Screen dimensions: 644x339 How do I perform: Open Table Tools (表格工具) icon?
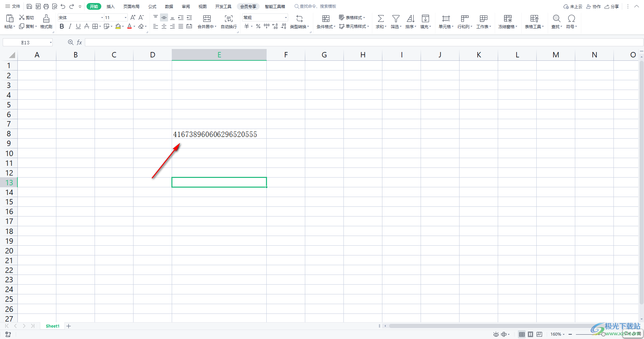tap(534, 18)
